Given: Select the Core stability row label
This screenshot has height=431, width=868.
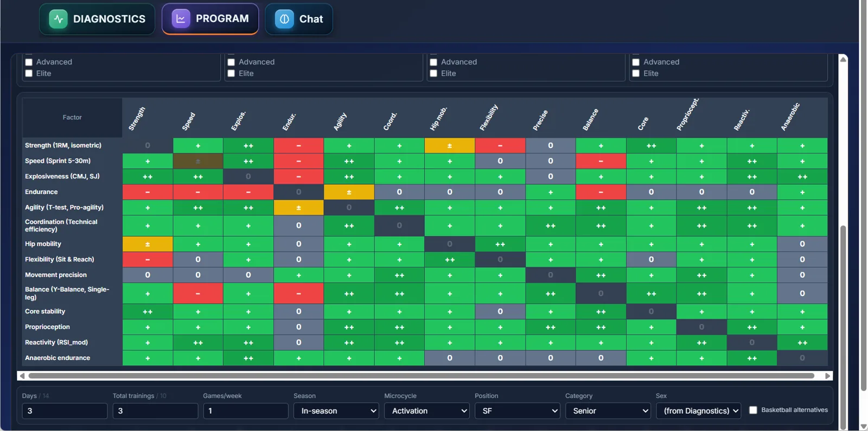Looking at the screenshot, I should (x=45, y=311).
